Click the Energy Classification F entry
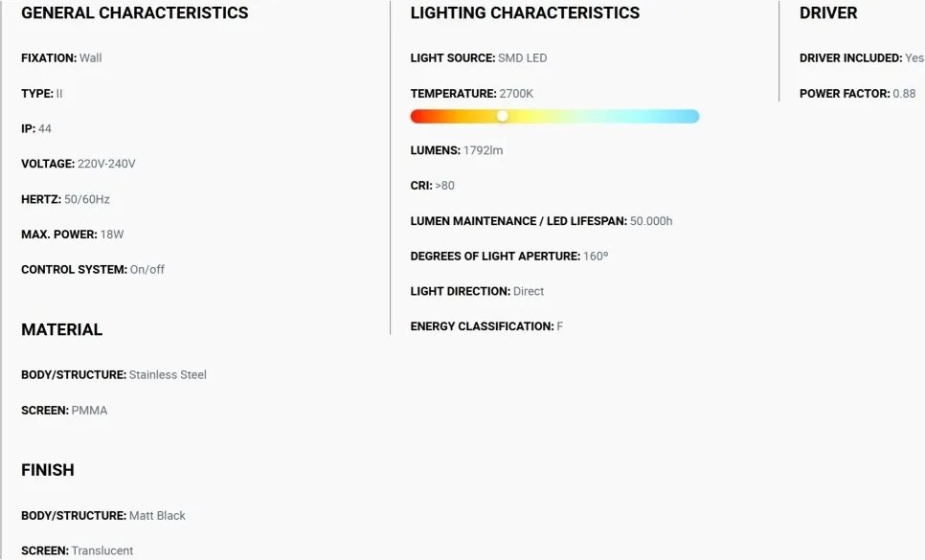This screenshot has width=925, height=560. [486, 326]
